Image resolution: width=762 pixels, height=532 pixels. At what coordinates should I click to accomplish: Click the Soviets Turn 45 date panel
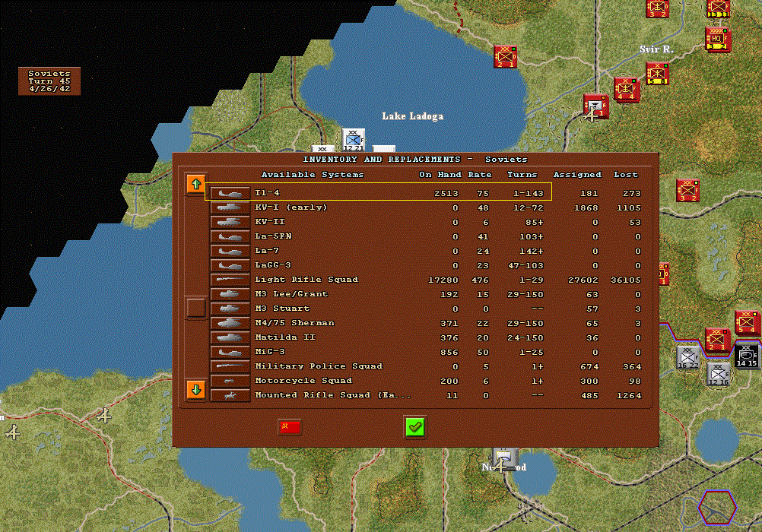click(x=49, y=81)
